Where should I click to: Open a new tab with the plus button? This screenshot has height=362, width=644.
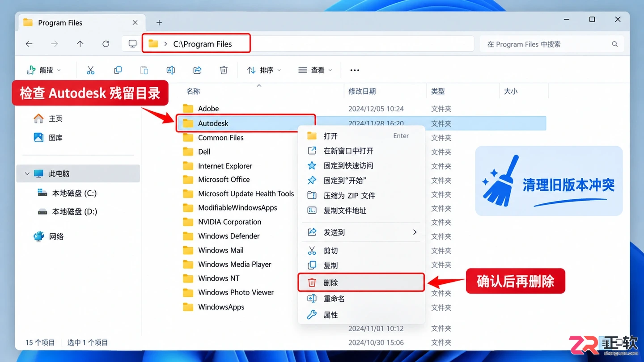click(159, 22)
